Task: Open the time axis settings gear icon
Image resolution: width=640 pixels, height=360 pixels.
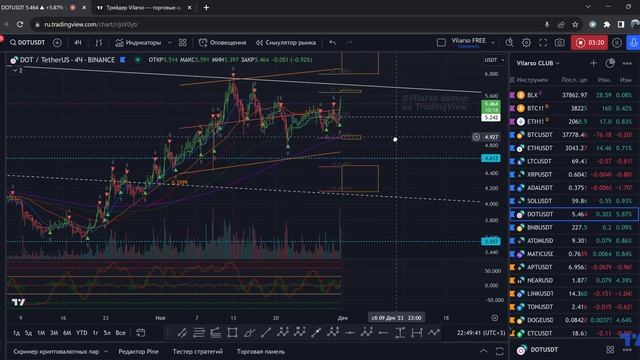Action: 495,318
